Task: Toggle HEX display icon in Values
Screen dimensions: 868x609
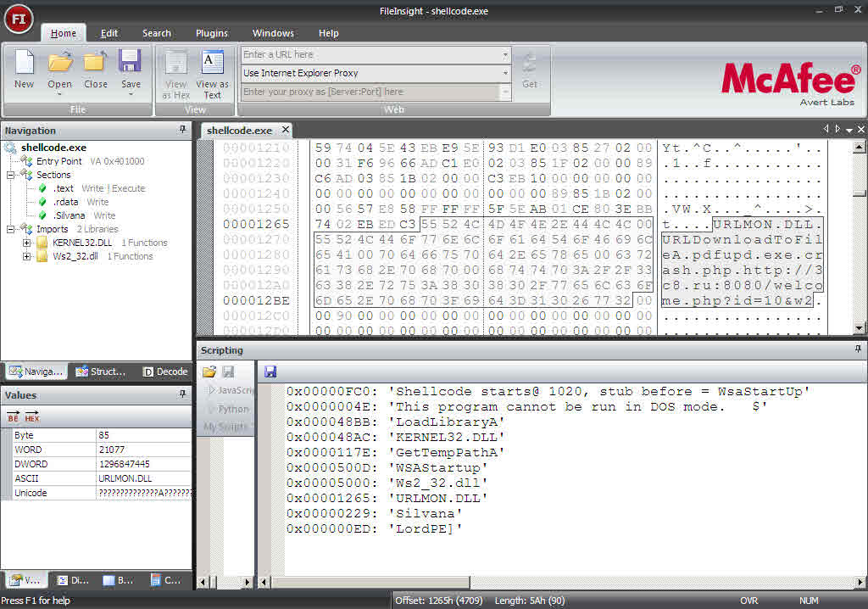Action: click(32, 416)
